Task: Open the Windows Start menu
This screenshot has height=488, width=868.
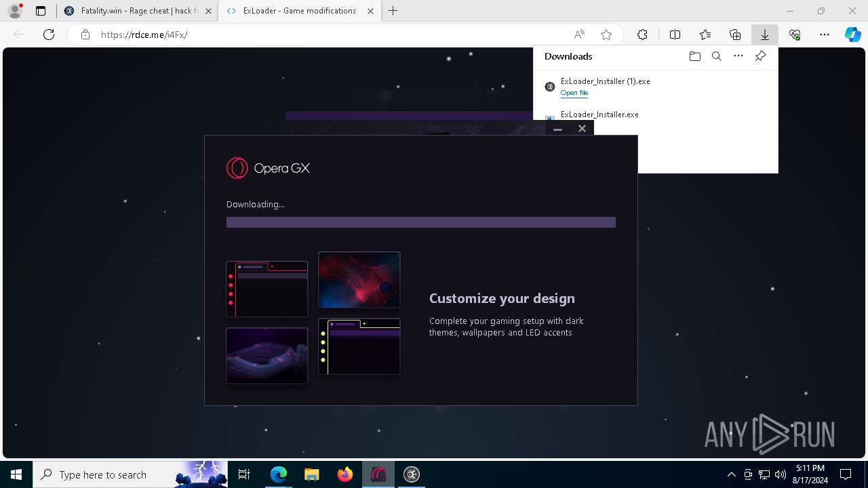Action: [x=16, y=474]
